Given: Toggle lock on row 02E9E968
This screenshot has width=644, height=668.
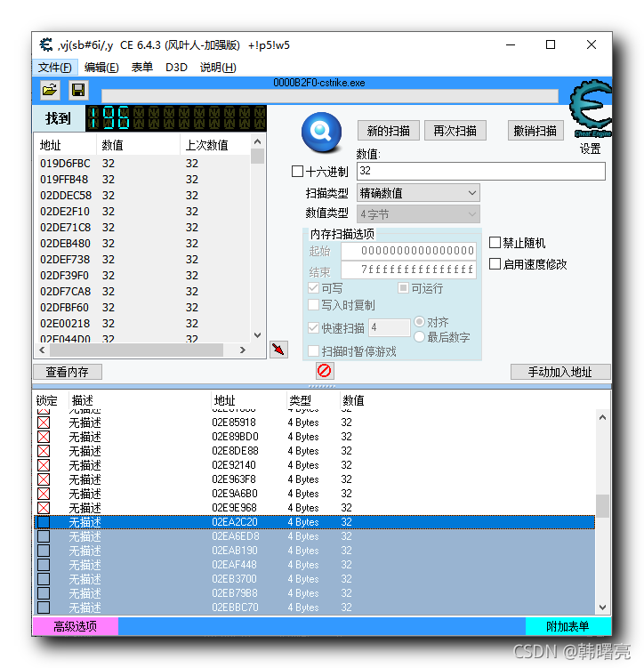Looking at the screenshot, I should click(44, 508).
